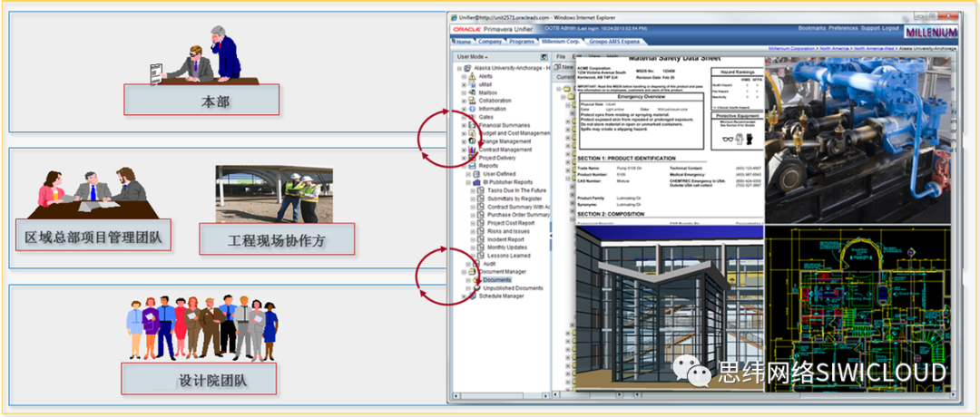This screenshot has height=417, width=980.
Task: Click the icon right of User Mode
Action: pos(544,57)
